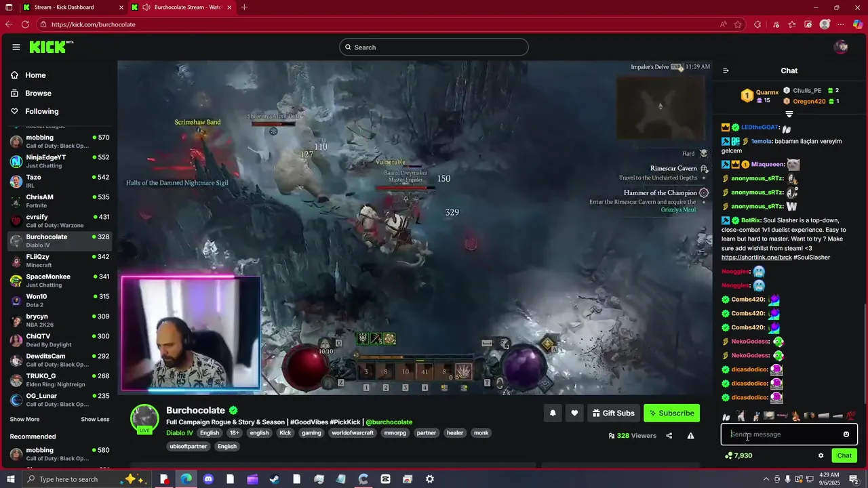Open chat settings gear icon
The image size is (868, 488).
pos(821,455)
